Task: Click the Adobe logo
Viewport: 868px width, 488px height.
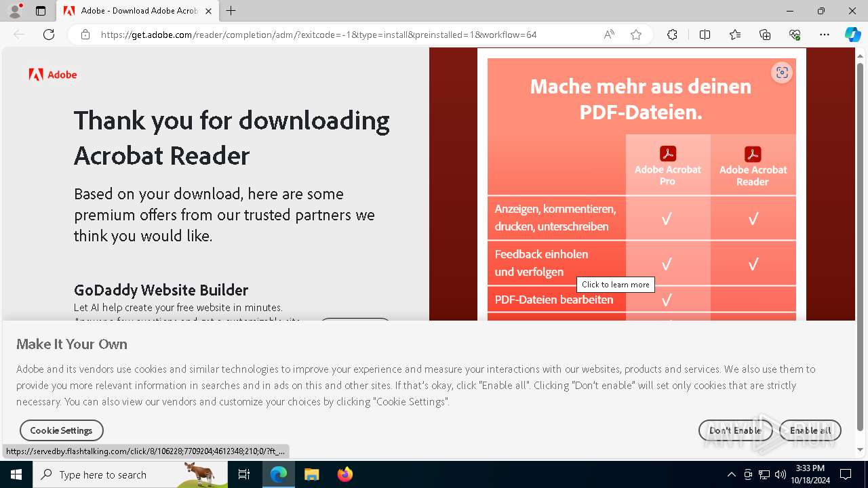Action: 53,75
